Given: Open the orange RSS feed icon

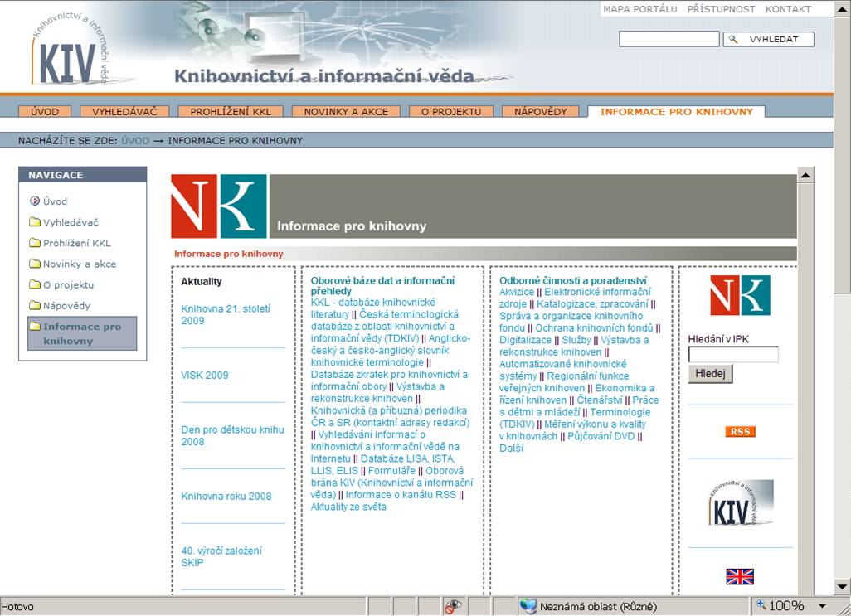Looking at the screenshot, I should click(x=741, y=432).
